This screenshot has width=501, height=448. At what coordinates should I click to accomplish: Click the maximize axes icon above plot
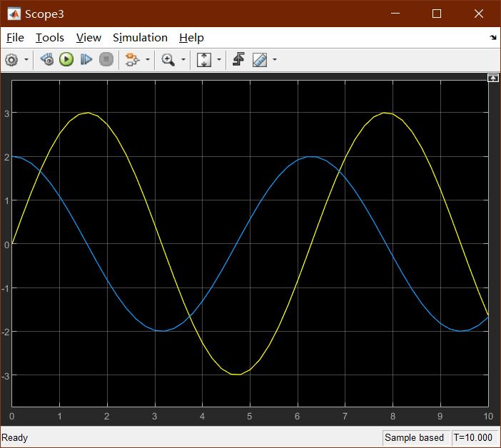pyautogui.click(x=492, y=78)
